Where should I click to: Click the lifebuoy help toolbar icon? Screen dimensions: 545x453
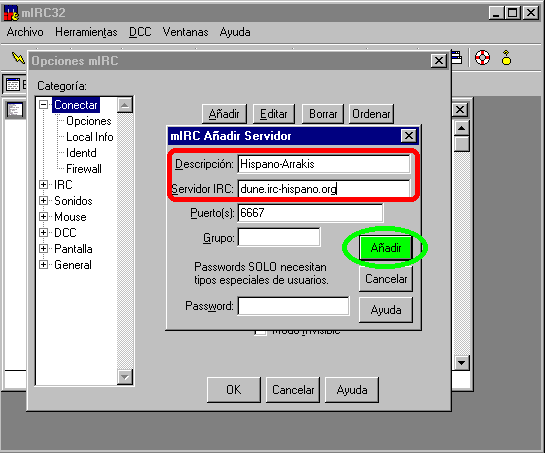pos(482,57)
